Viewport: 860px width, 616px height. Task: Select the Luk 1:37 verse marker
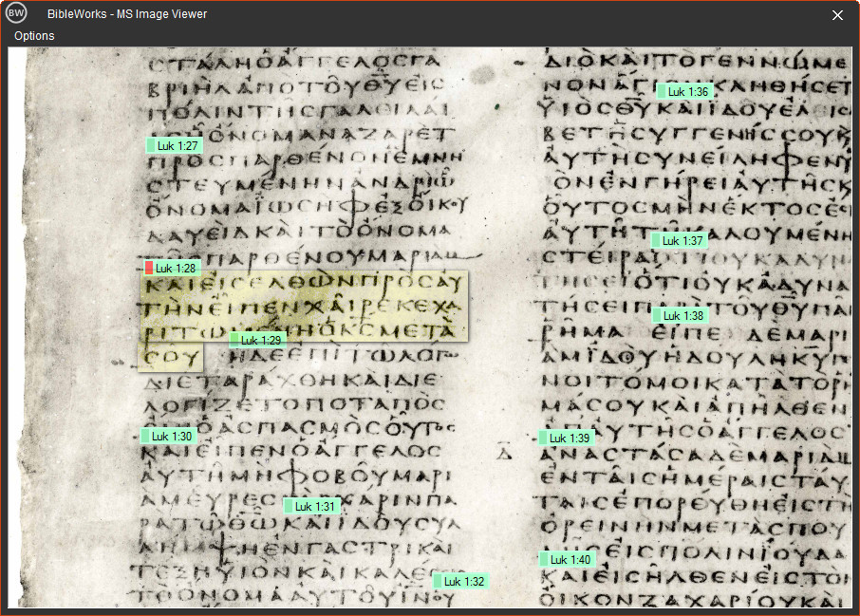[679, 240]
